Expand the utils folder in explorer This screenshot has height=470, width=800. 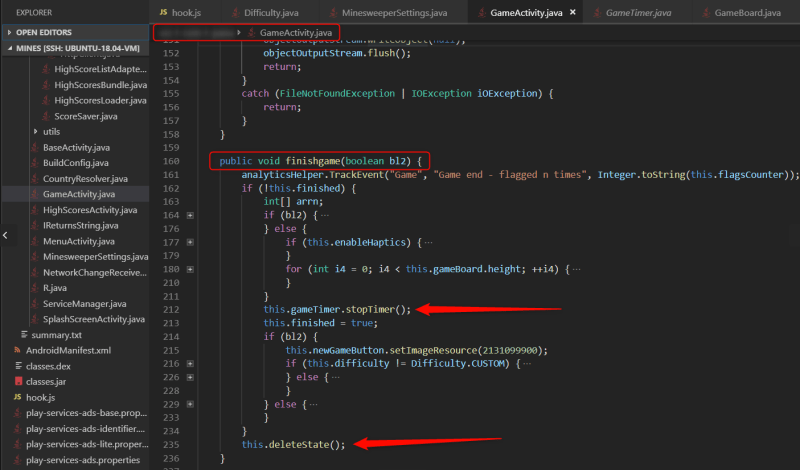tap(35, 131)
